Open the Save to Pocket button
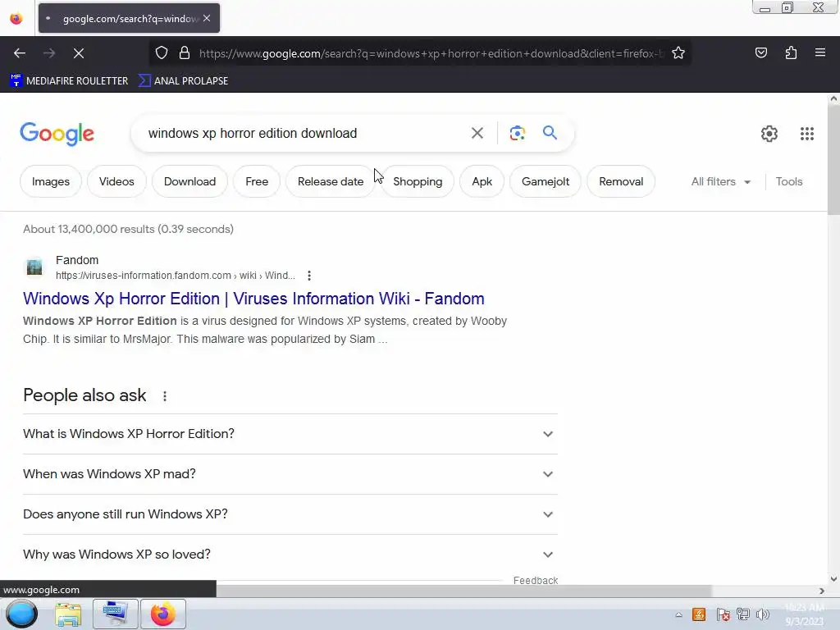 point(760,52)
